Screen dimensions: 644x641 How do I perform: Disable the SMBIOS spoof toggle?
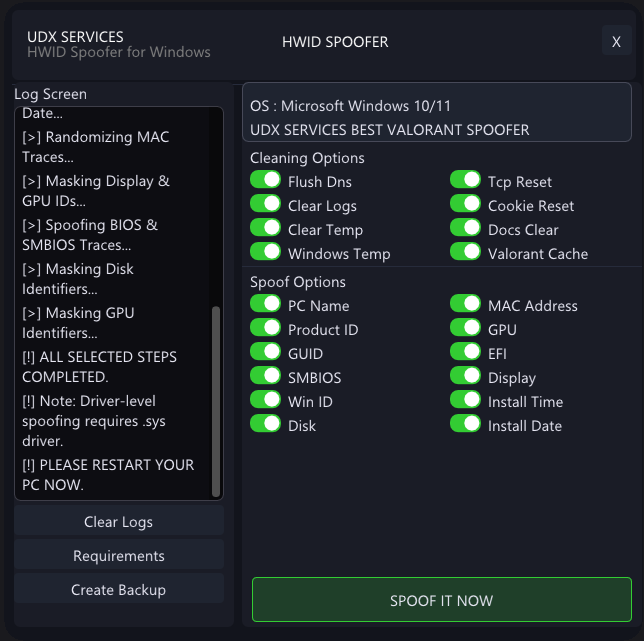(x=265, y=377)
